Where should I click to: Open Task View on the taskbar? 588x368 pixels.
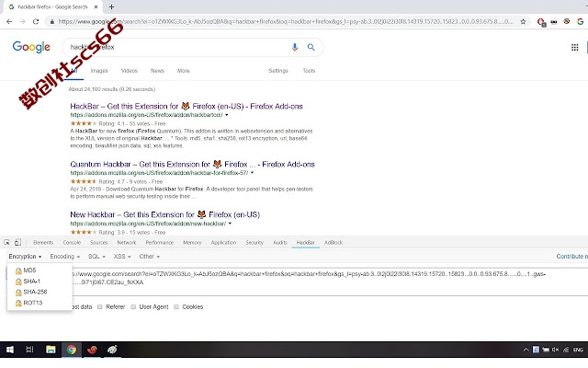click(29, 350)
